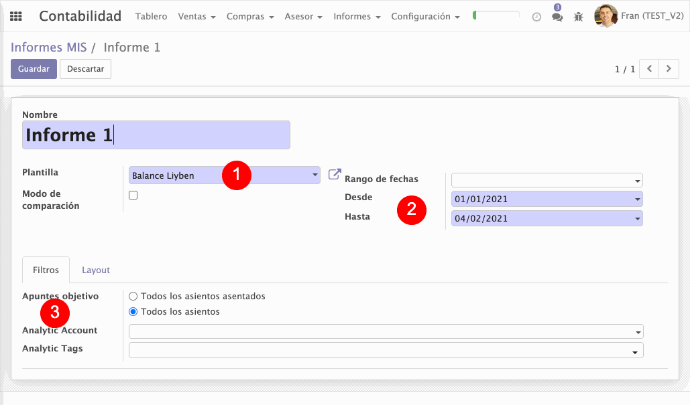
Task: Click the Descartar button
Action: [x=85, y=69]
